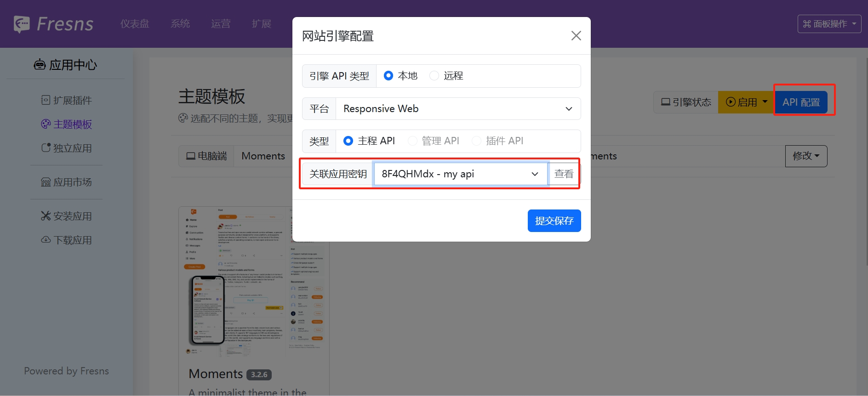Click the 3.2.6 version badge
This screenshot has width=868, height=396.
259,375
